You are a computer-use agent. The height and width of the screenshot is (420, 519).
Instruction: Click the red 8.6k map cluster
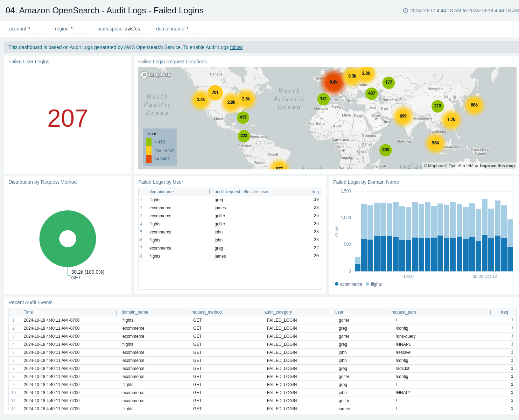[334, 82]
